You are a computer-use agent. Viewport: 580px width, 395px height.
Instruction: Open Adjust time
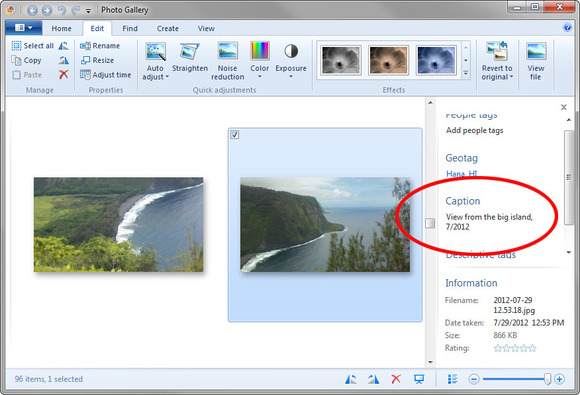click(x=105, y=75)
